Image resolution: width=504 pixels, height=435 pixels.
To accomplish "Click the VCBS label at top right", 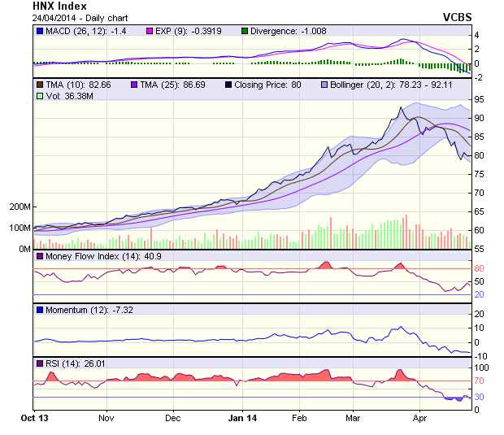I will (457, 16).
